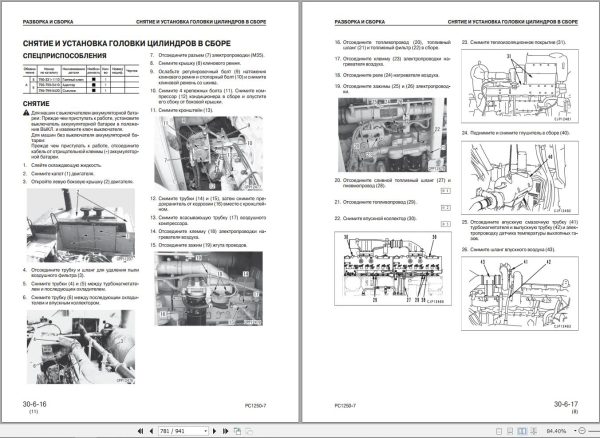The image size is (600, 438).
Task: Switch to single page view
Action: click(499, 431)
